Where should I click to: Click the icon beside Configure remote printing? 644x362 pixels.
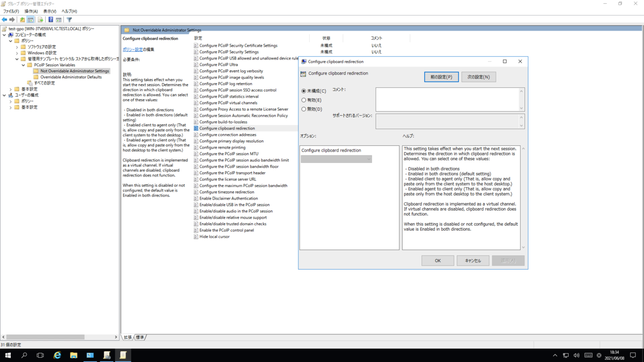[196, 147]
